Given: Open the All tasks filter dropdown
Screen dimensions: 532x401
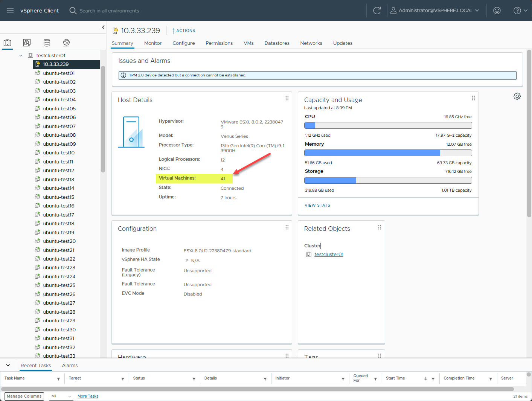Looking at the screenshot, I should pyautogui.click(x=61, y=396).
